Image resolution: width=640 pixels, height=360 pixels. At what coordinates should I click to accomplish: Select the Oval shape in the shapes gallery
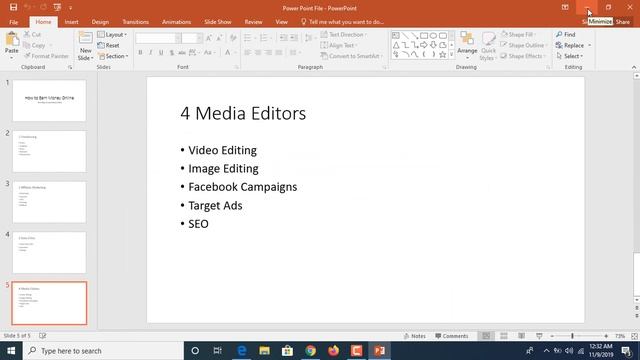coord(433,36)
